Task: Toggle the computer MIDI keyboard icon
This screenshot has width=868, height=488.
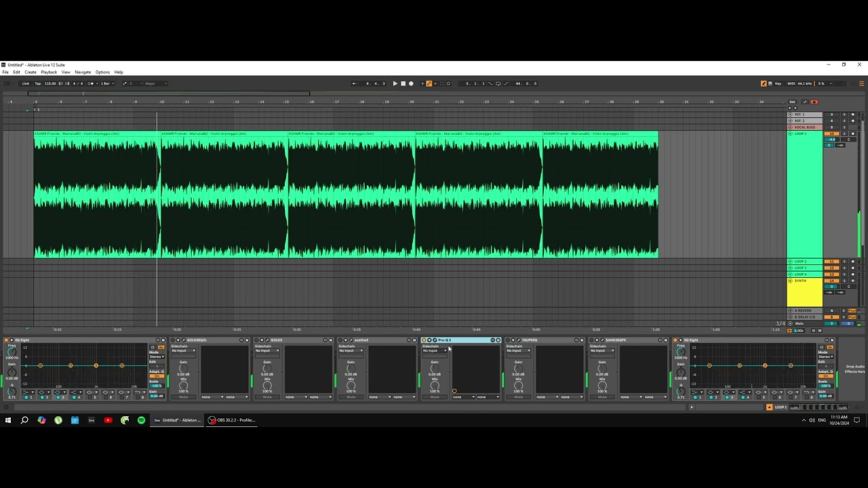Action: [x=770, y=83]
